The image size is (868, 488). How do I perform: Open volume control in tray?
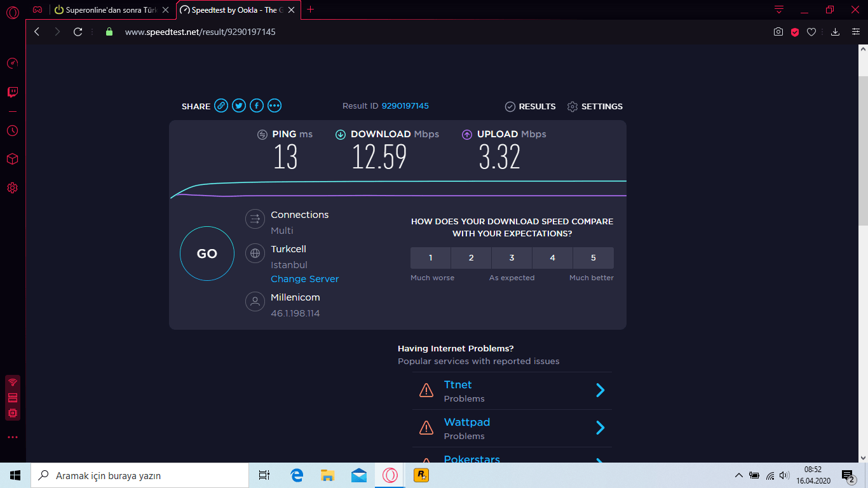tap(785, 475)
